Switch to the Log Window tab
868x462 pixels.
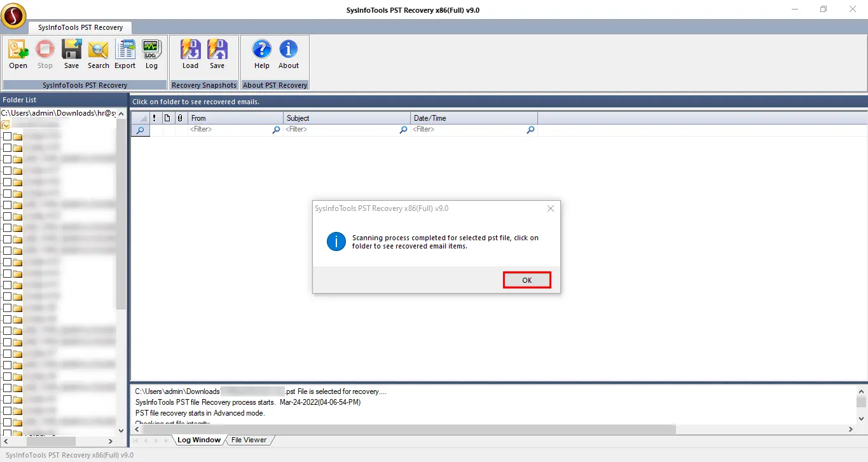[199, 440]
